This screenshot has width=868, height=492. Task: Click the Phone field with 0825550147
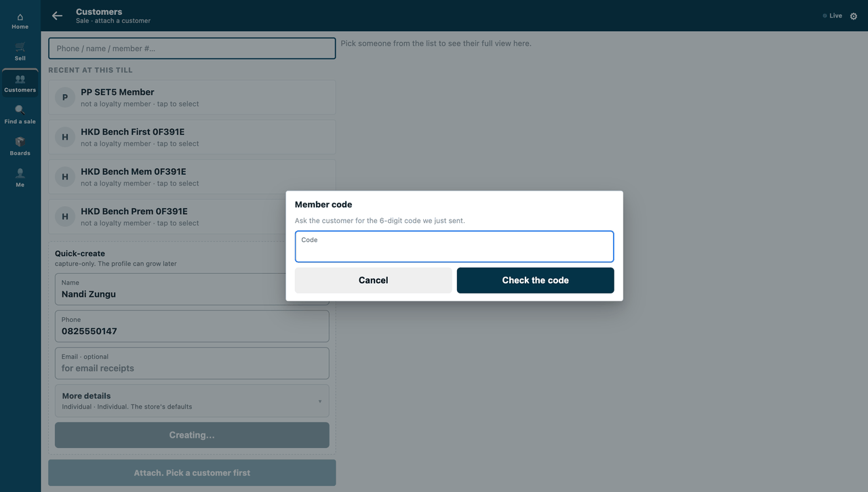point(192,326)
